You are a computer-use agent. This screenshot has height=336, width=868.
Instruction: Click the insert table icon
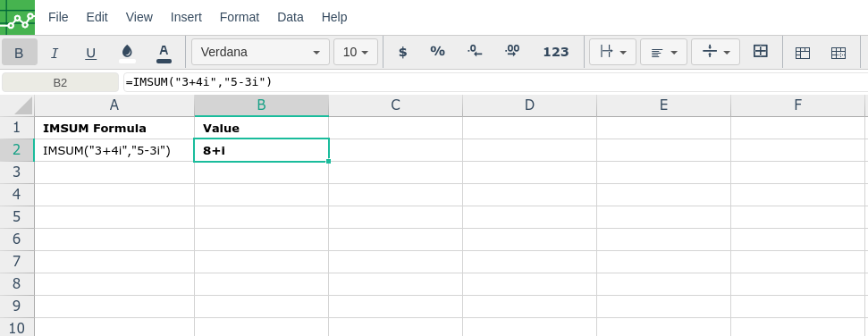pyautogui.click(x=803, y=53)
